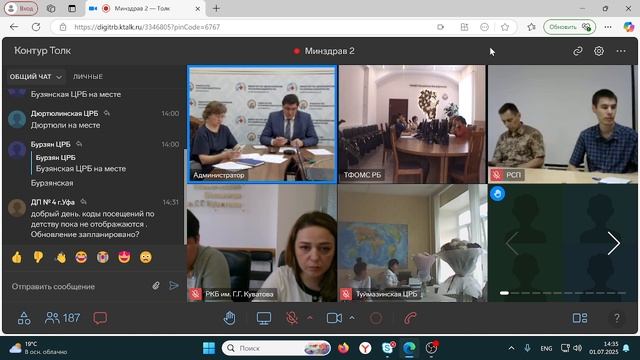Click the Отправить сообщение input field

click(78, 286)
